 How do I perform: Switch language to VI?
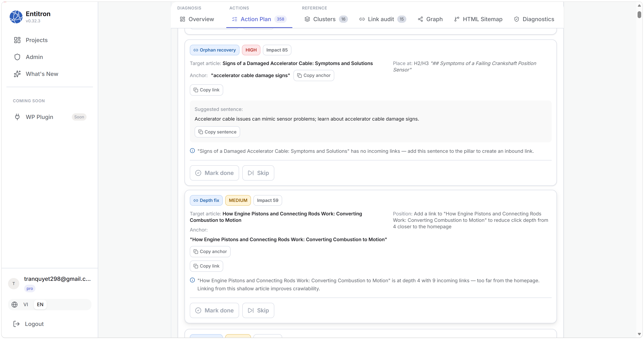[x=26, y=305]
